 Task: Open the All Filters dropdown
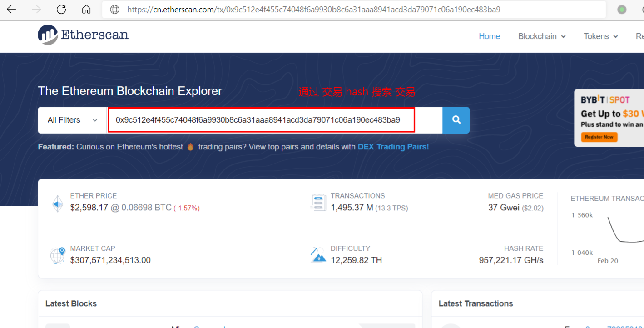pos(73,120)
